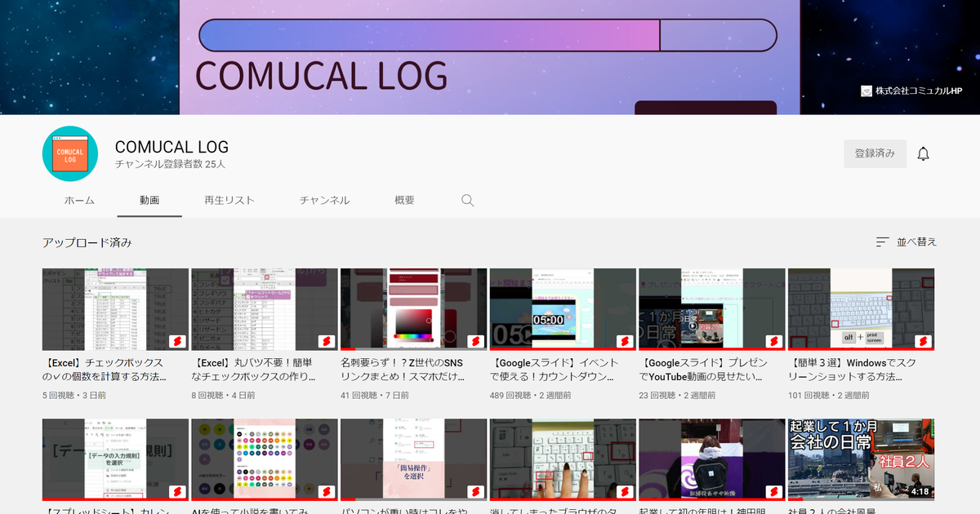This screenshot has height=514, width=980.
Task: Open video titled Googleスライド イベントで使える！カウントダウン
Action: pos(555,370)
